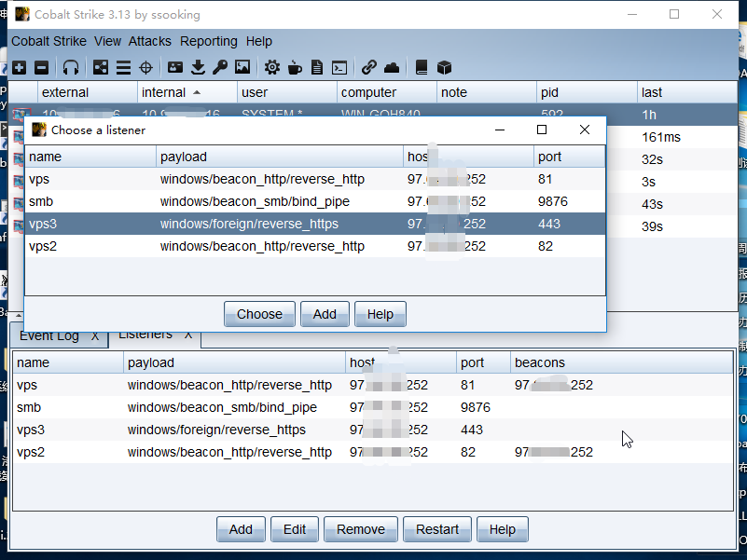This screenshot has width=747, height=560.
Task: Select the smb row in Choose a listener dialog
Action: [x=315, y=201]
